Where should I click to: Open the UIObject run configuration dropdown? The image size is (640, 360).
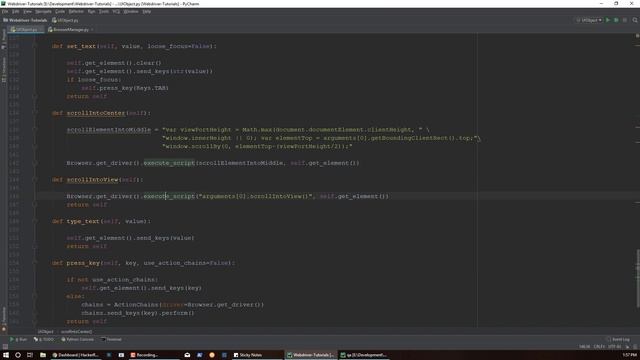pos(589,20)
